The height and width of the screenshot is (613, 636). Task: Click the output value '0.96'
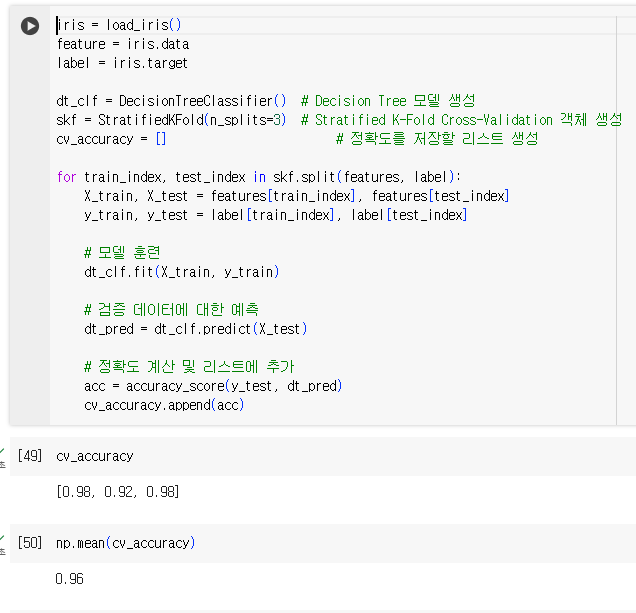pos(69,579)
